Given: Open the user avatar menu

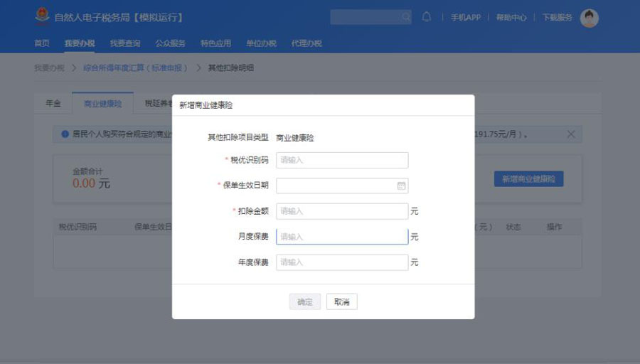Looking at the screenshot, I should click(589, 18).
